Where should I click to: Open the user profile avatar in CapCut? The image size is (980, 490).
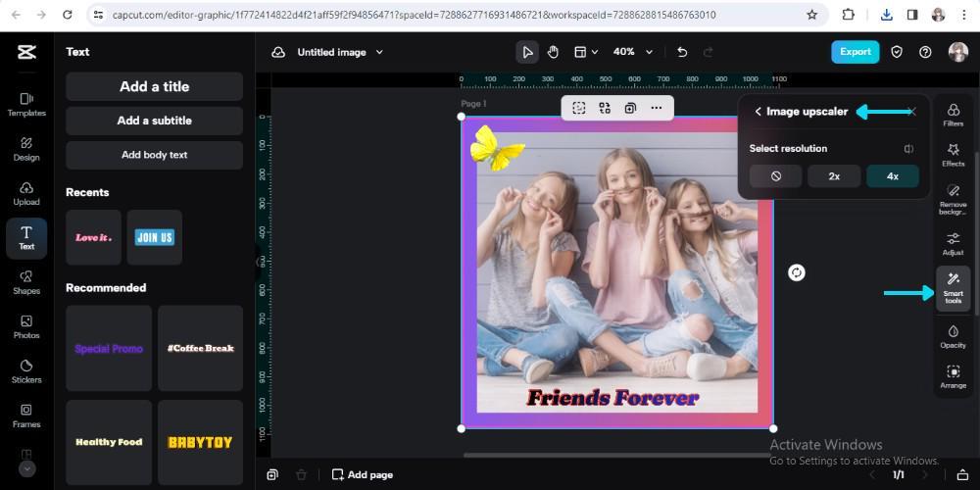pyautogui.click(x=957, y=52)
